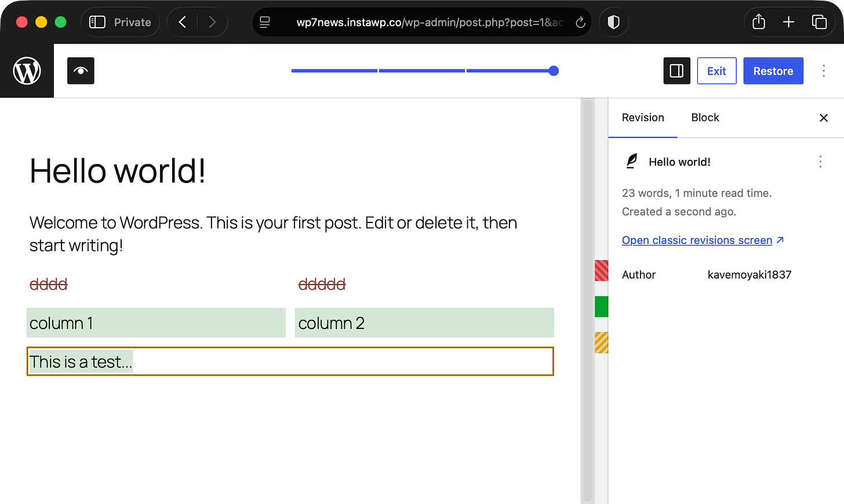Select the Revision tab
Screen dimensions: 844x504
(643, 118)
